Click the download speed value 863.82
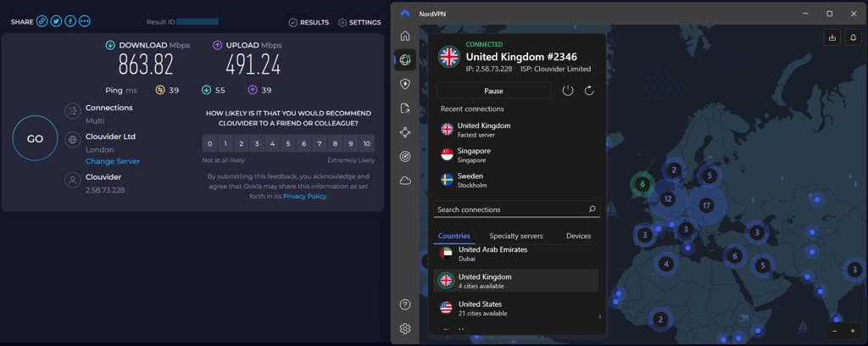Screen dimensions: 868x346 (x=146, y=64)
